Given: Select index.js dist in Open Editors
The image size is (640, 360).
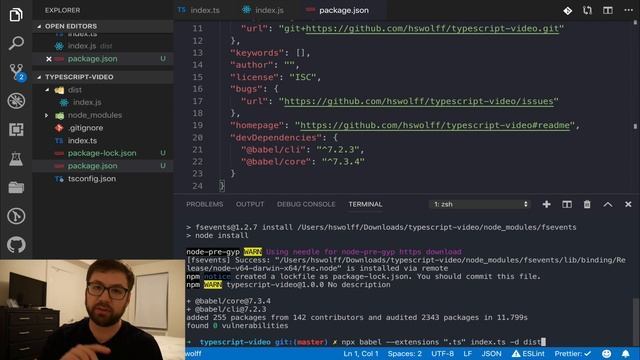Looking at the screenshot, I should [103, 46].
